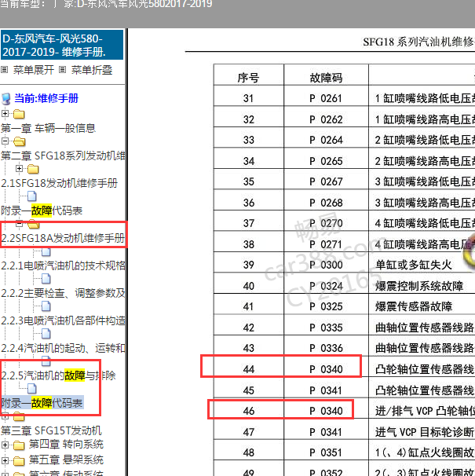The height and width of the screenshot is (476, 475).
Task: Click the 菜单折叠 collapse-menu link
Action: (x=92, y=70)
